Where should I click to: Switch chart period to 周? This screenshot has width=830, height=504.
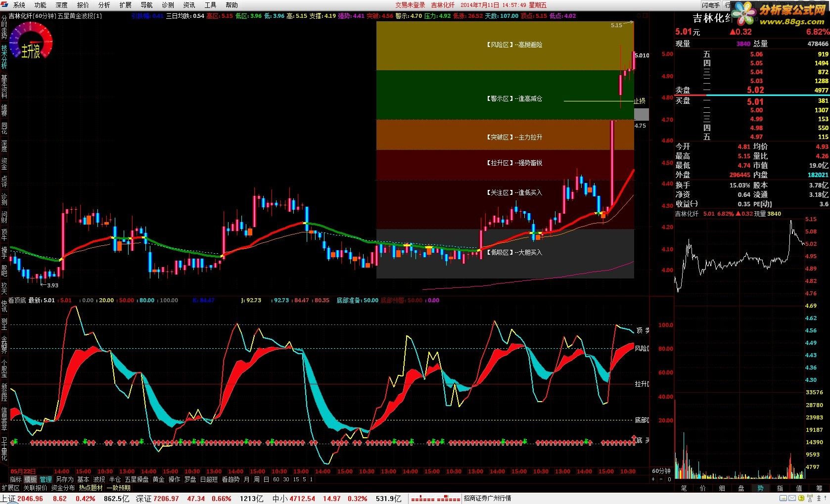coord(257,479)
